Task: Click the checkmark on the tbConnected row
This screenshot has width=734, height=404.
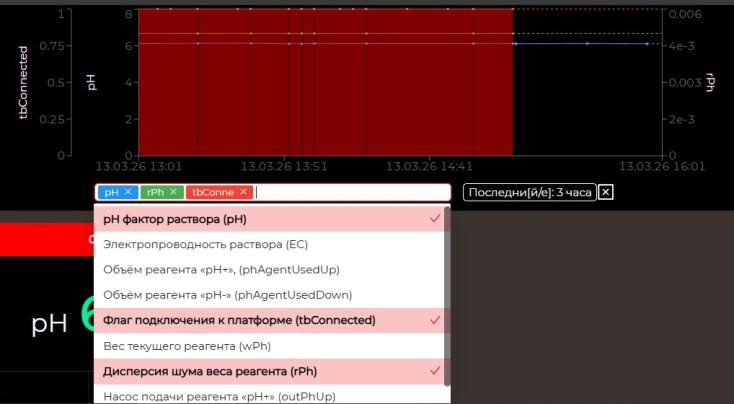Action: tap(435, 320)
